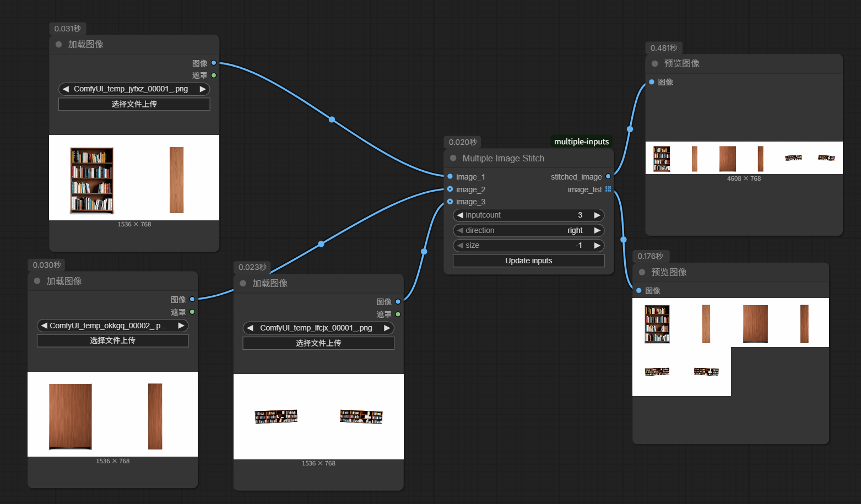This screenshot has width=861, height=504.
Task: Collapse the 4608 × 768 preview node dot
Action: coord(655,63)
